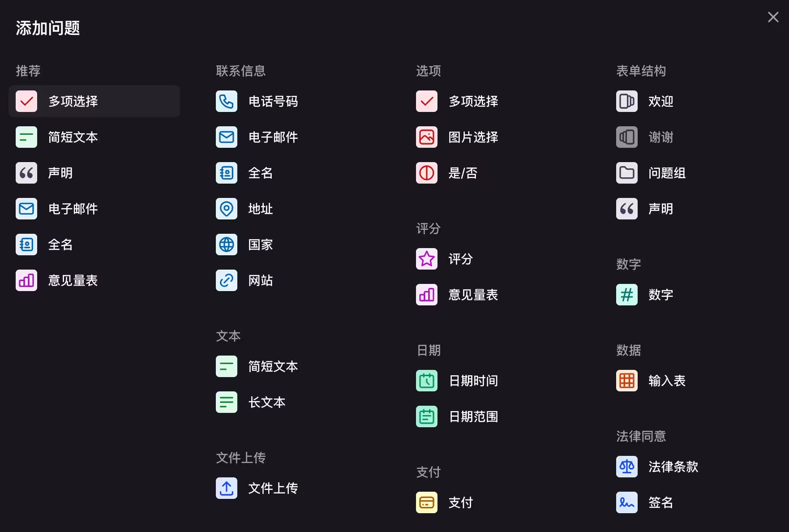
Task: Click 简短文本 icon under 推荐
Action: [x=26, y=137]
